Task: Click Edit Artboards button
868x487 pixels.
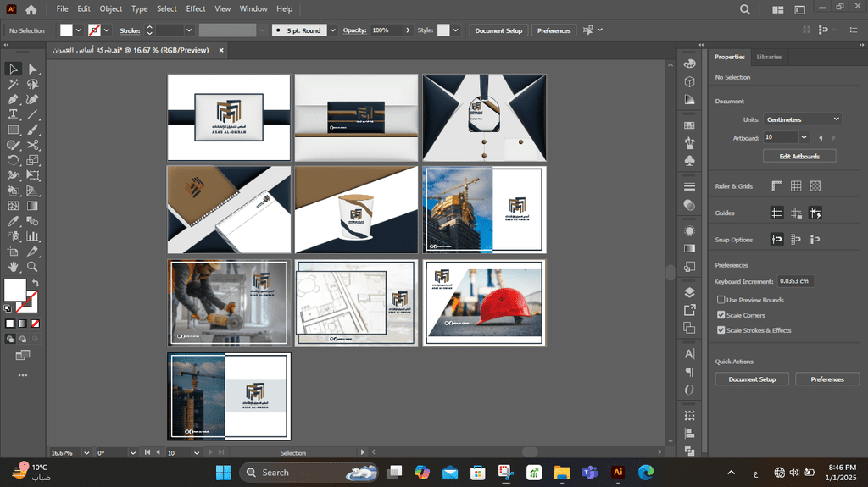Action: click(799, 156)
